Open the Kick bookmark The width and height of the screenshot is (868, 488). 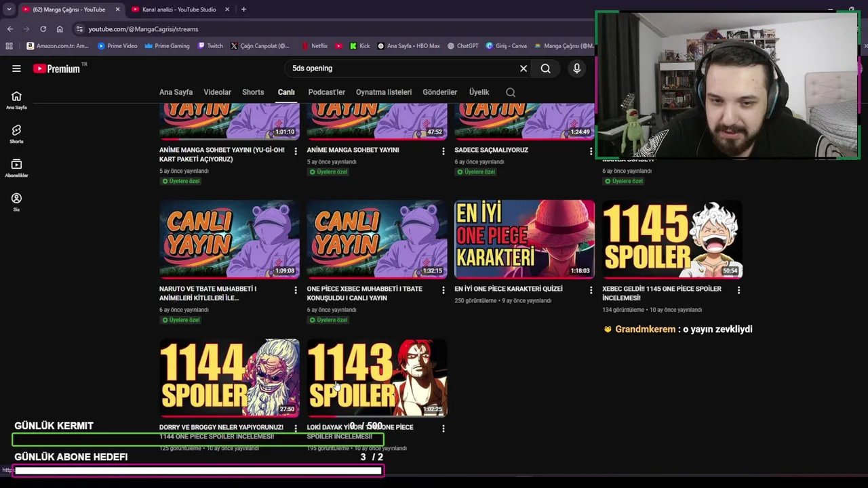(360, 46)
